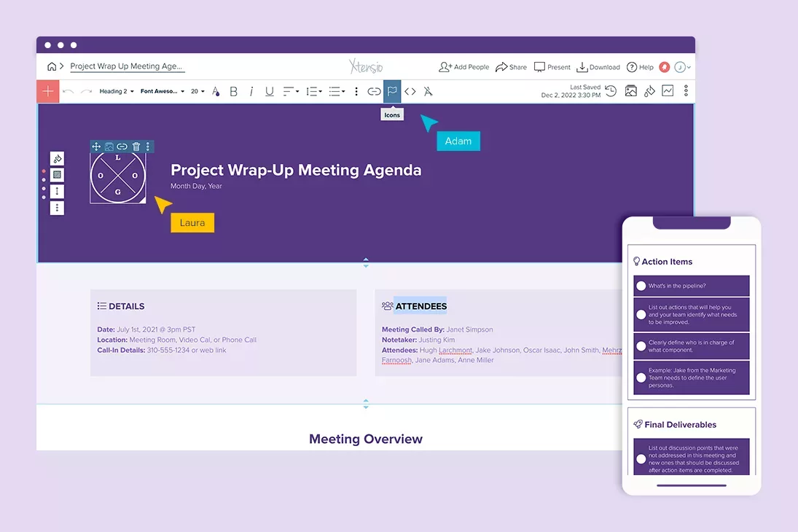Toggle underline formatting
798x532 pixels.
click(x=269, y=91)
